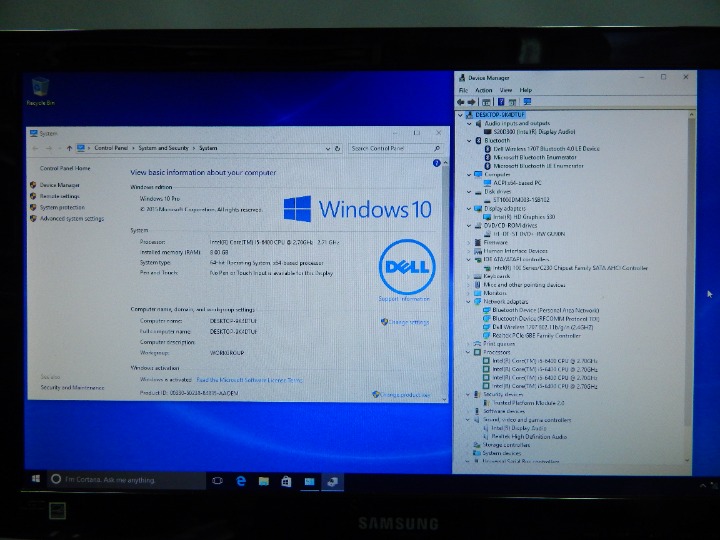Open Read the Microsoft Software License Terms link
This screenshot has height=540, width=720.
point(249,380)
